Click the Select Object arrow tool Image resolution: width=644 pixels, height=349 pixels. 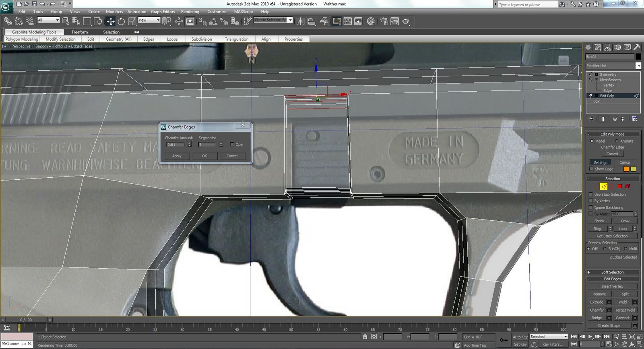tap(65, 21)
